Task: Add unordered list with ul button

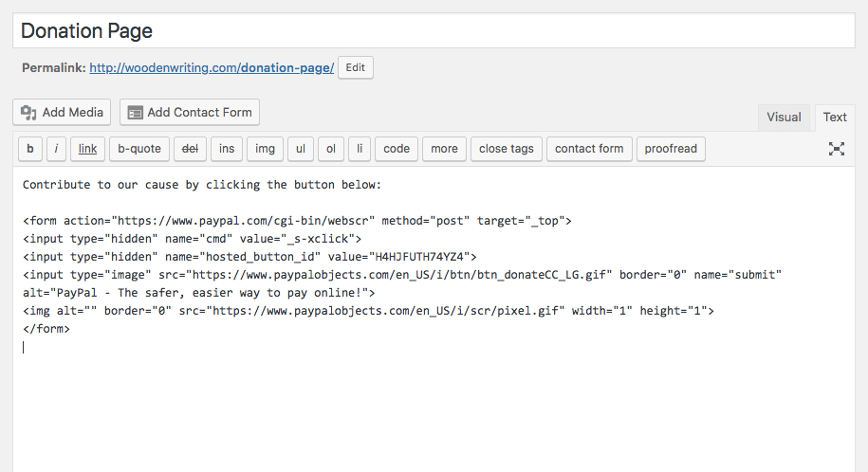Action: (300, 149)
